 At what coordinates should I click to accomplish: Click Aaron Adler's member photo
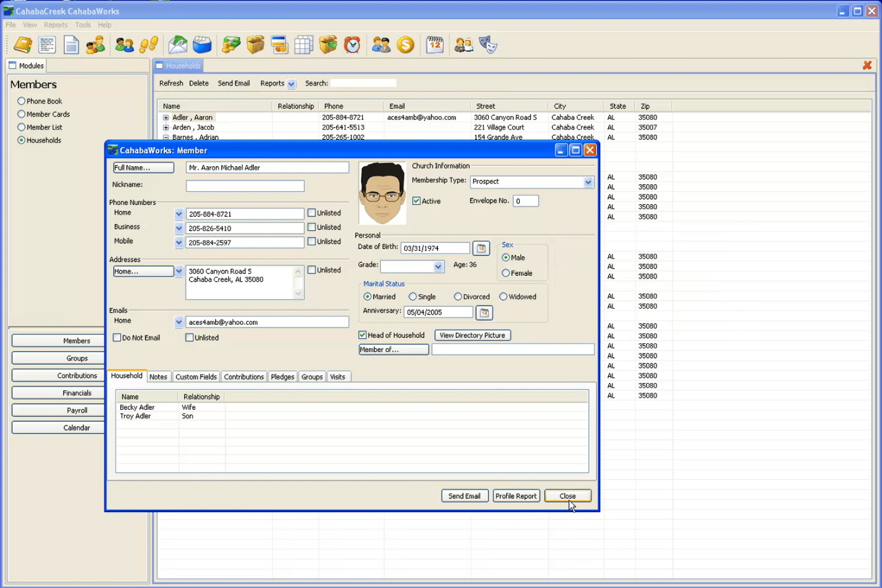[382, 194]
